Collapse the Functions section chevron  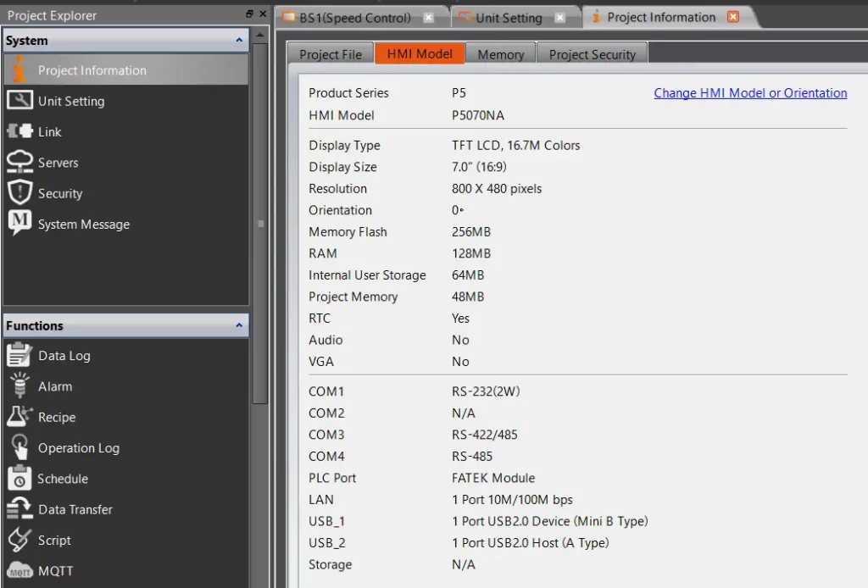pyautogui.click(x=239, y=325)
